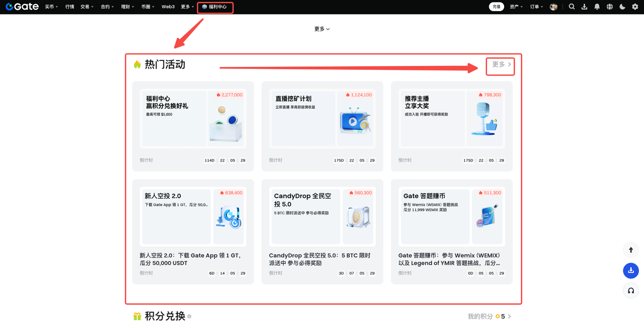Expand the 交易 dropdown menu
This screenshot has height=324, width=644.
point(86,7)
